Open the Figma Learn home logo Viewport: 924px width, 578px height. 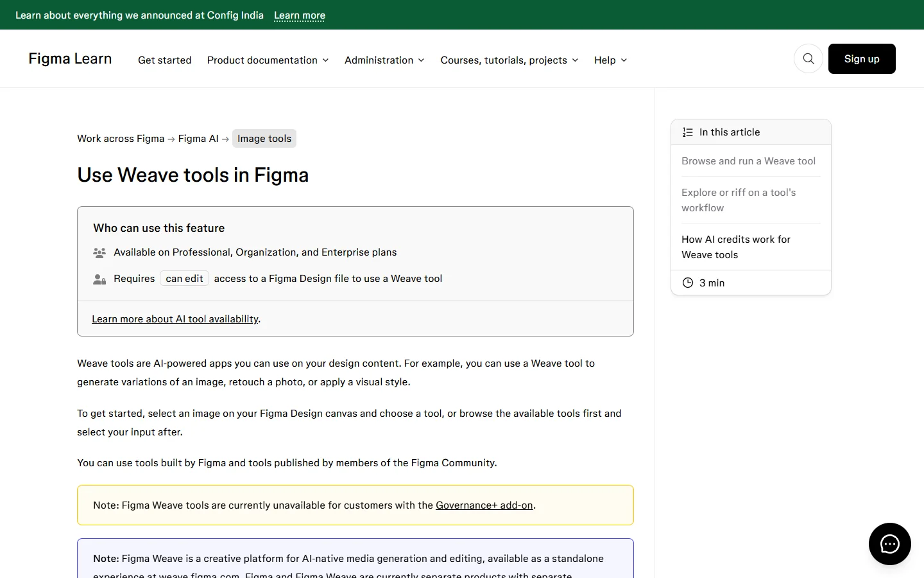pyautogui.click(x=71, y=58)
